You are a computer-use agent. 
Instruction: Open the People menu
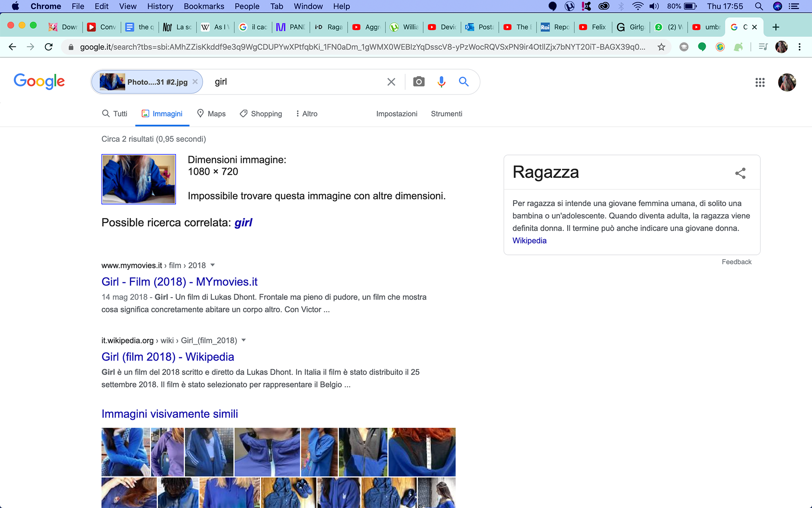pos(247,6)
